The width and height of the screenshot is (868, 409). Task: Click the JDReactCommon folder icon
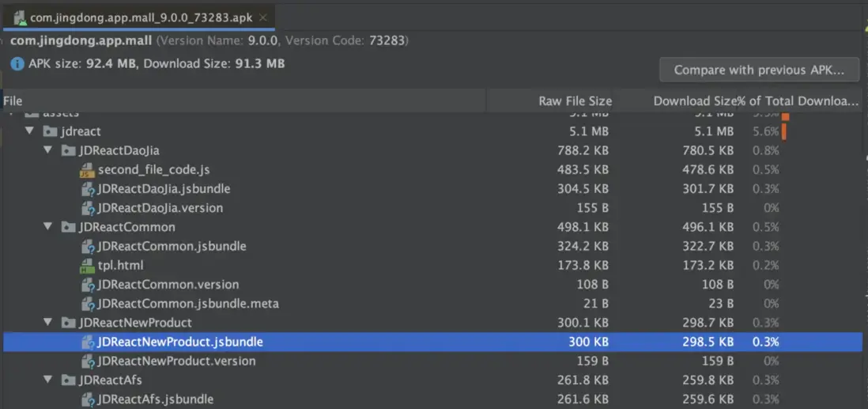tap(70, 227)
